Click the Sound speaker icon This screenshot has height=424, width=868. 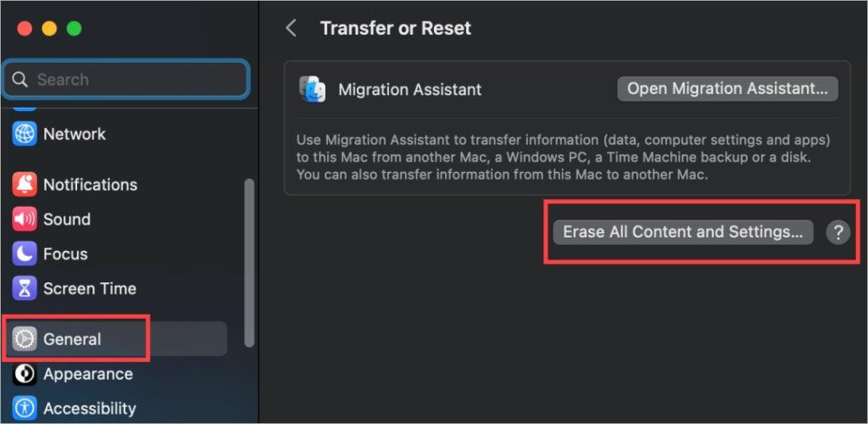pyautogui.click(x=25, y=219)
